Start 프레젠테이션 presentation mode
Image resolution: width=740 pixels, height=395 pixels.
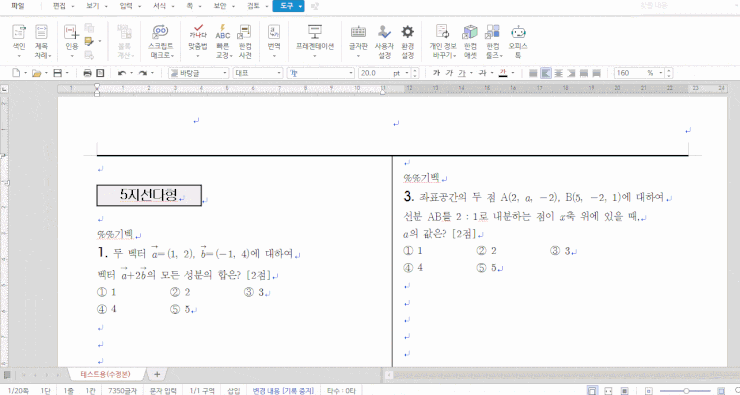(x=315, y=42)
